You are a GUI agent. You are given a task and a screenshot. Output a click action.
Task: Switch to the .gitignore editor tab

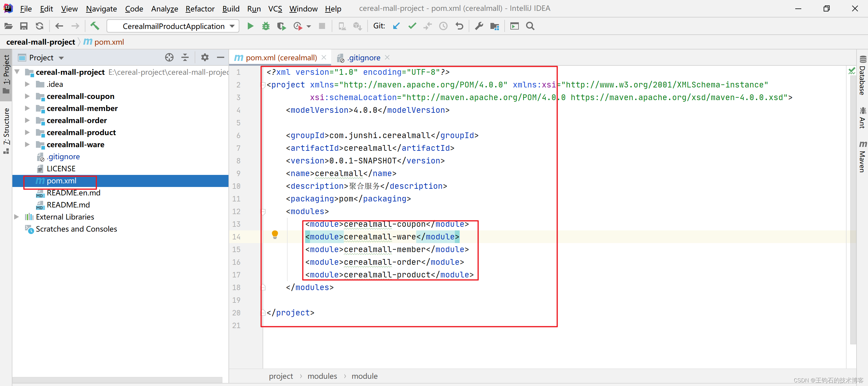pos(364,58)
